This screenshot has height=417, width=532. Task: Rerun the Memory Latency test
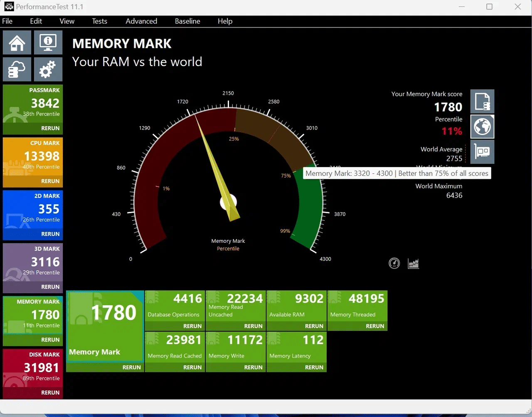click(x=314, y=368)
